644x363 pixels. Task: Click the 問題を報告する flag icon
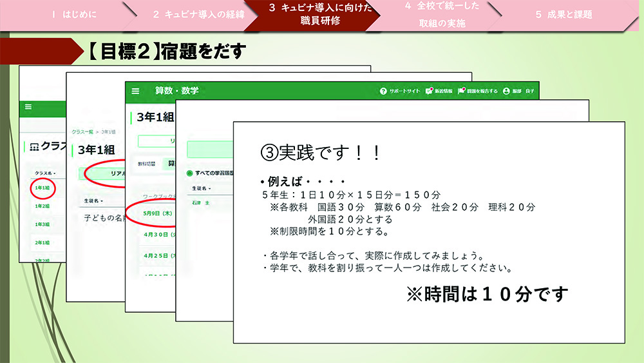461,92
